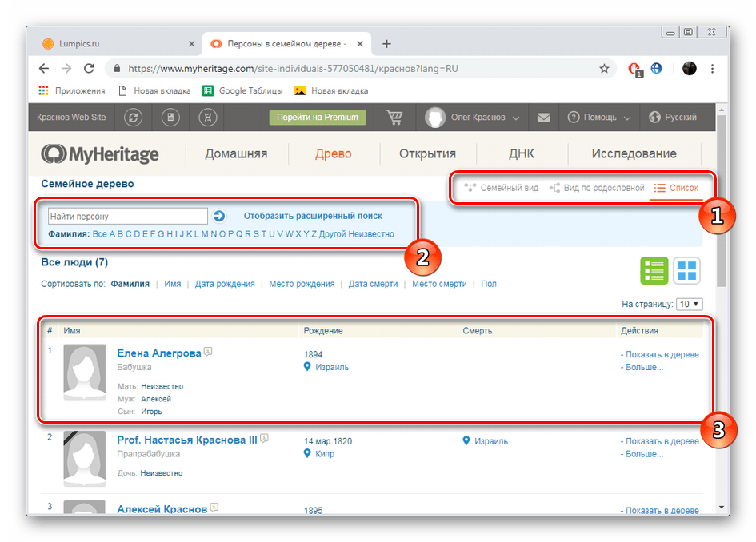Click Отобразить расширенный поиск link

[313, 216]
